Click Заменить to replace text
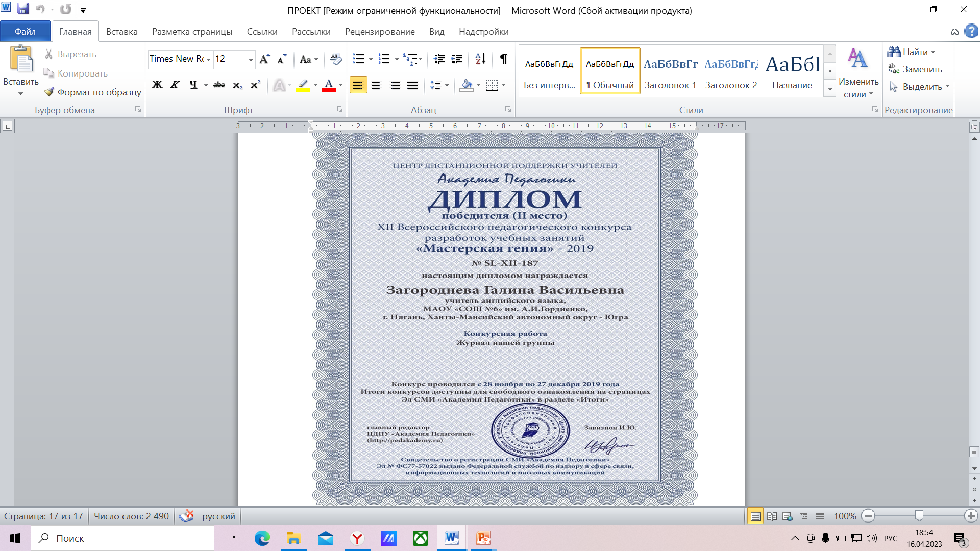This screenshot has height=551, width=980. coord(915,69)
